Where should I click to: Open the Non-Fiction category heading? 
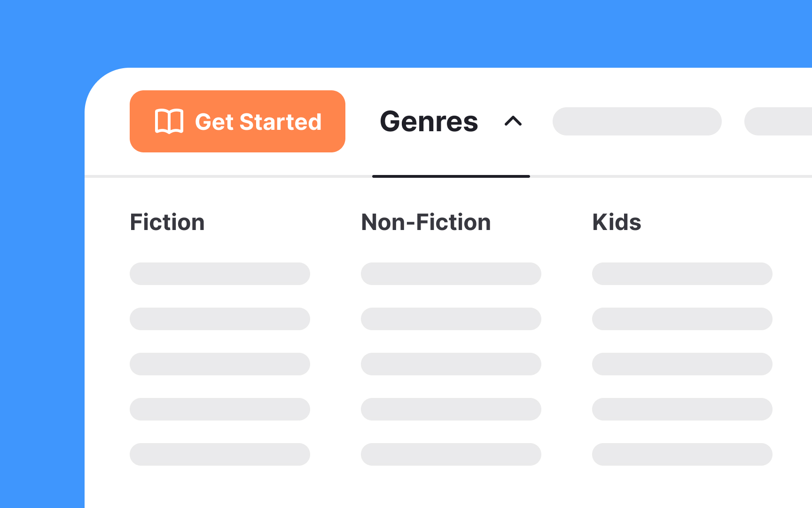(426, 222)
